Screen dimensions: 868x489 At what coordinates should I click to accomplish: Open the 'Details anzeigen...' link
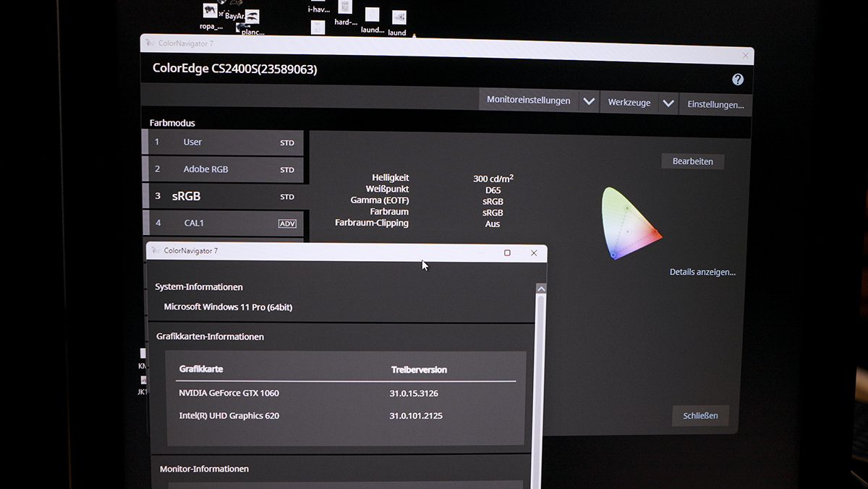(x=702, y=272)
